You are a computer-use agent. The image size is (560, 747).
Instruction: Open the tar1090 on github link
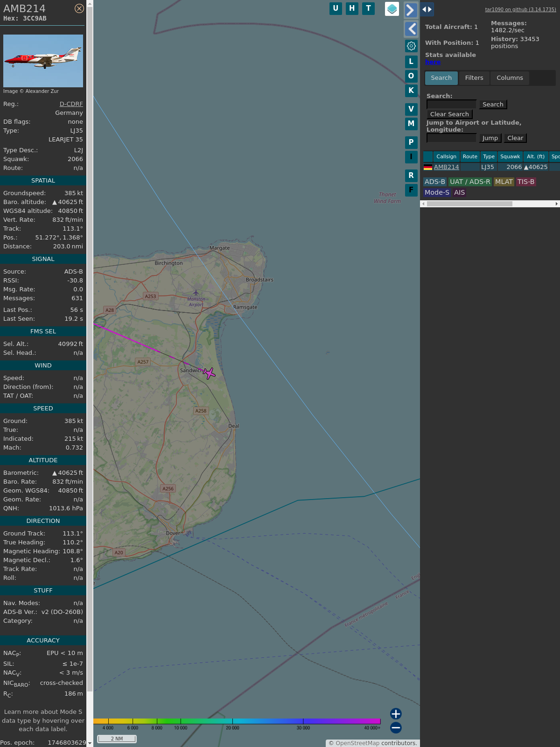pyautogui.click(x=520, y=9)
